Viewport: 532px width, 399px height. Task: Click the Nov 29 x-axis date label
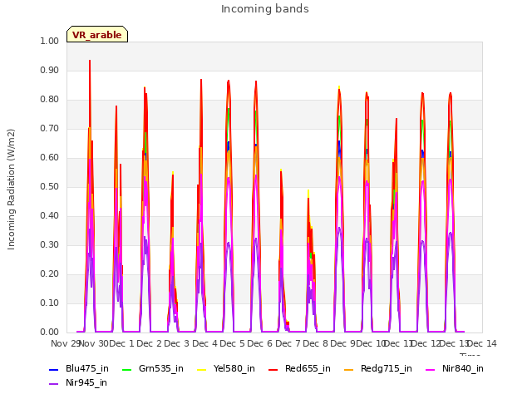tap(65, 343)
